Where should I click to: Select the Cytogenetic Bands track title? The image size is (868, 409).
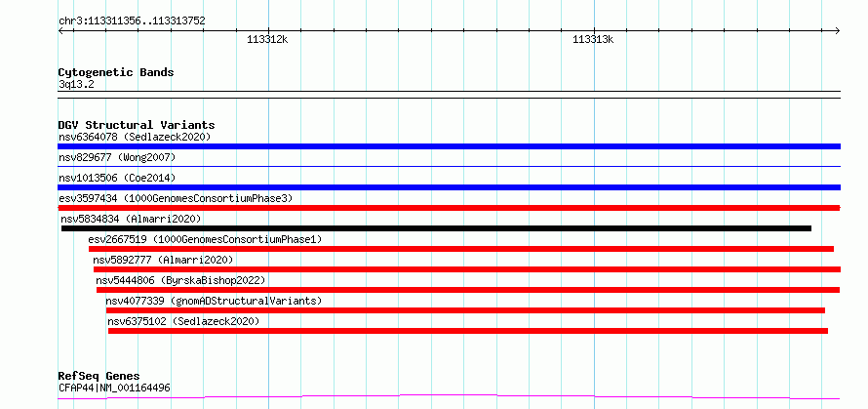click(x=116, y=72)
